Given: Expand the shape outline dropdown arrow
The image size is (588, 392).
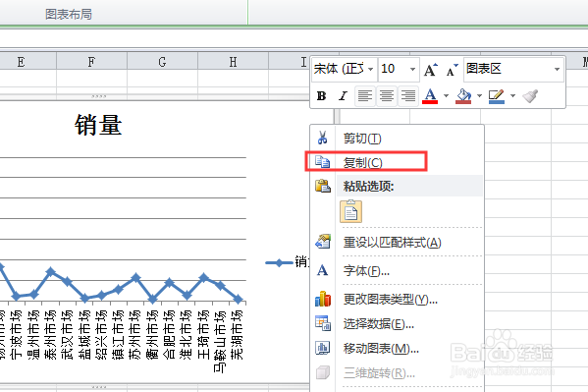Looking at the screenshot, I should (512, 96).
